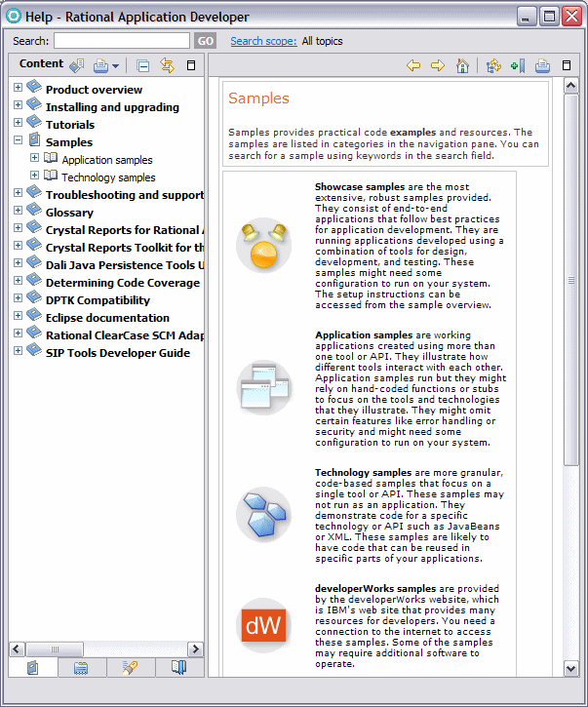The image size is (588, 707).
Task: Select Eclipse documentation in contents tree
Action: pos(107,318)
